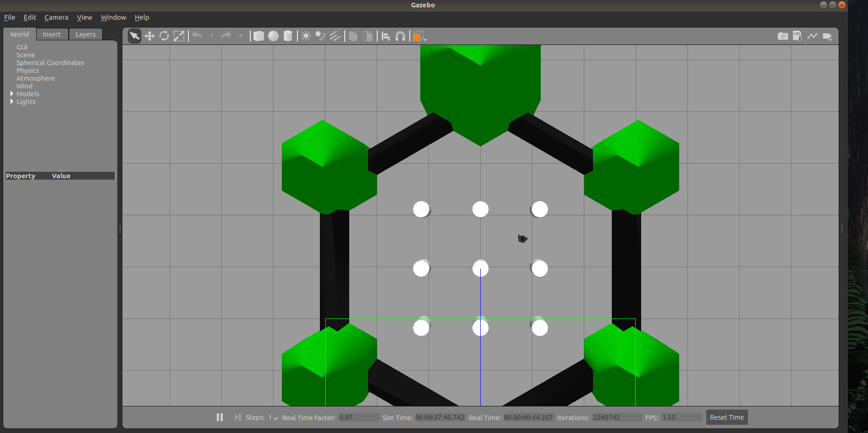The image size is (868, 433).
Task: Expand the Lights tree item
Action: tap(12, 101)
